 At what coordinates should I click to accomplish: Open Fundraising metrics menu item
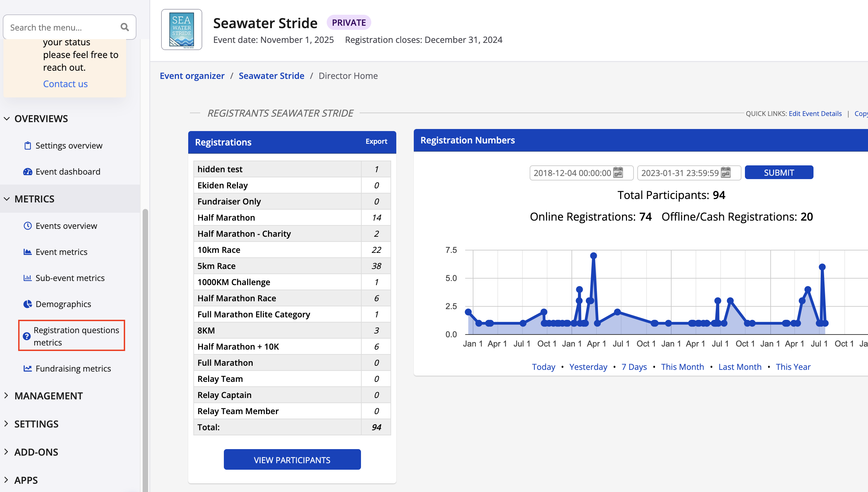click(x=73, y=368)
